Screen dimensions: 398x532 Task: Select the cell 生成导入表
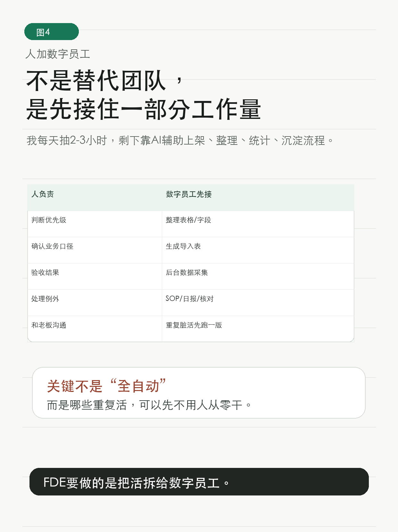[x=258, y=250]
